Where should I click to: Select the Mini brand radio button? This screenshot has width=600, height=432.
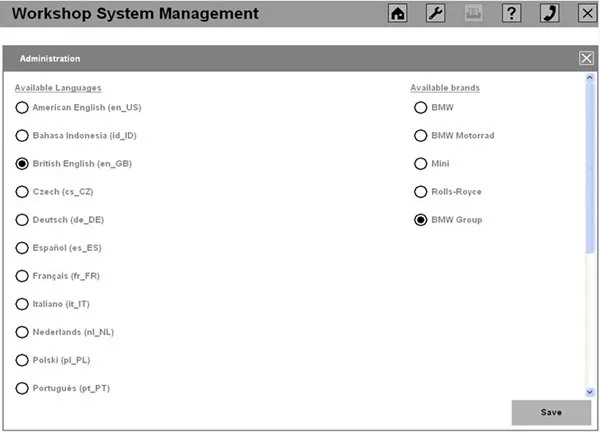pos(421,163)
